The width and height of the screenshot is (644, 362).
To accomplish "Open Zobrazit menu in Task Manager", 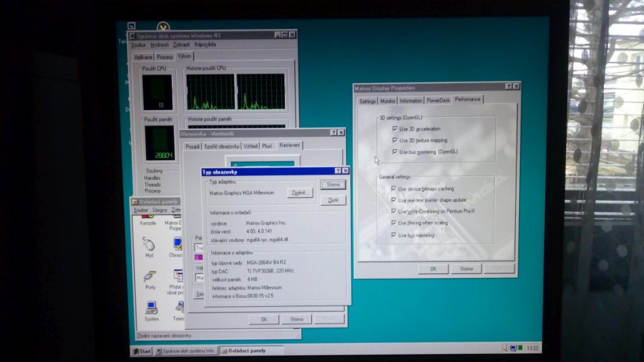I will [x=181, y=45].
